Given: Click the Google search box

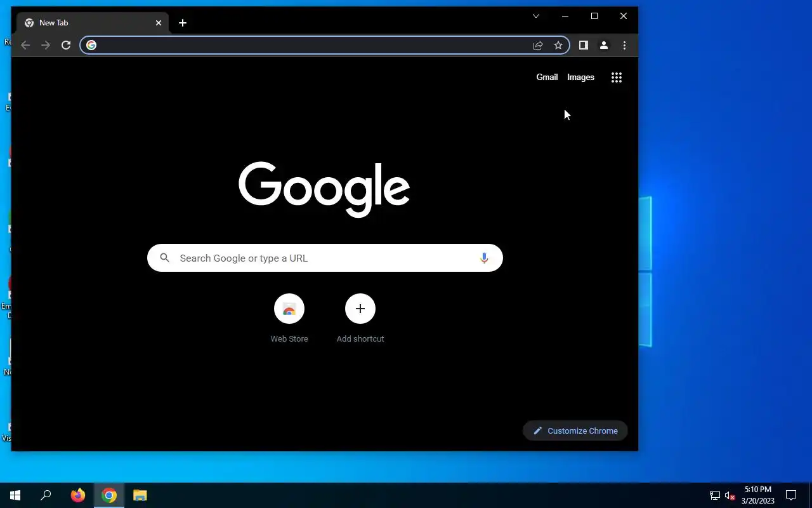Looking at the screenshot, I should tap(325, 258).
